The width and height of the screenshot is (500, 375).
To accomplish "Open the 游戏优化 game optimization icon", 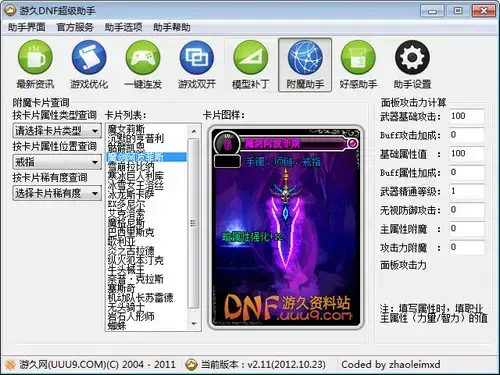I will (89, 65).
